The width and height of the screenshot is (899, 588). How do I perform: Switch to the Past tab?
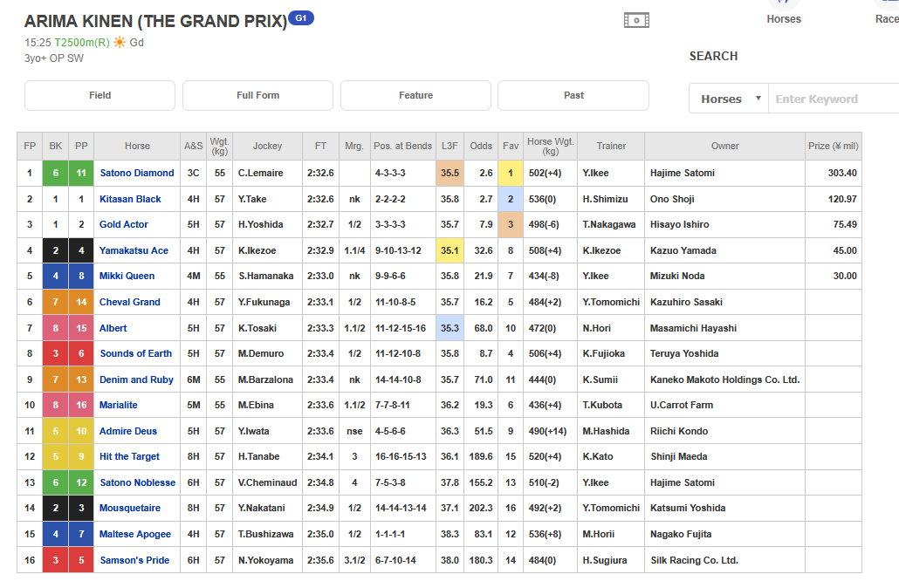click(573, 95)
